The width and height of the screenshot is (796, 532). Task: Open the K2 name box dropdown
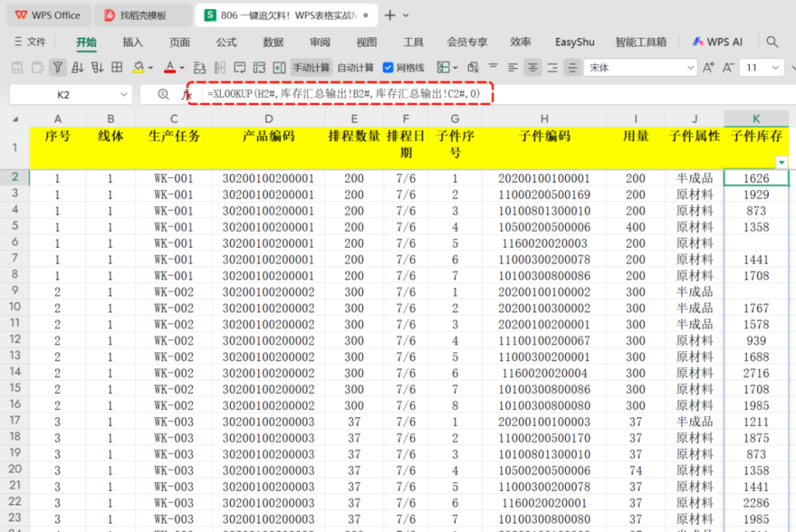[x=124, y=94]
